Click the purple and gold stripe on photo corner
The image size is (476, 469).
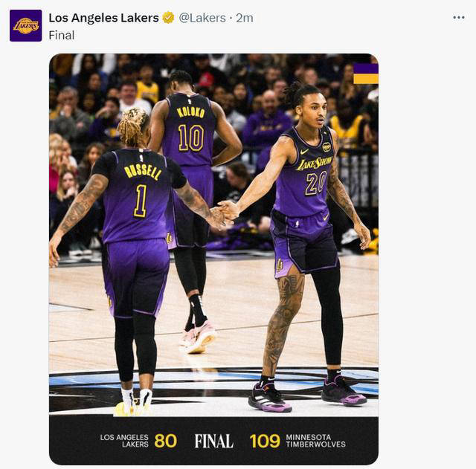coord(365,73)
